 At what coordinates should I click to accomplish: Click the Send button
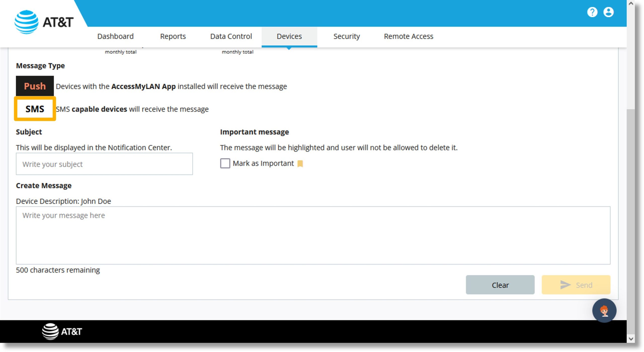(x=577, y=285)
